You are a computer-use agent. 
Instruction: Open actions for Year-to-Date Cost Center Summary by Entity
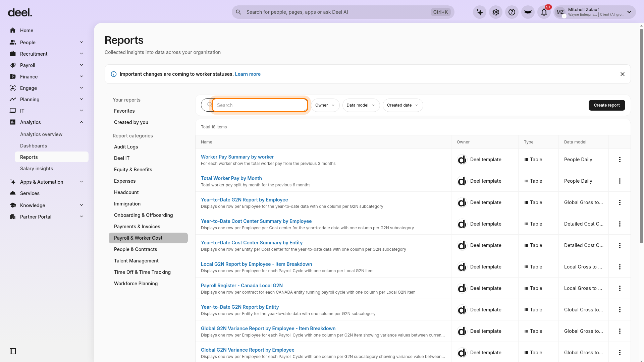coord(620,245)
